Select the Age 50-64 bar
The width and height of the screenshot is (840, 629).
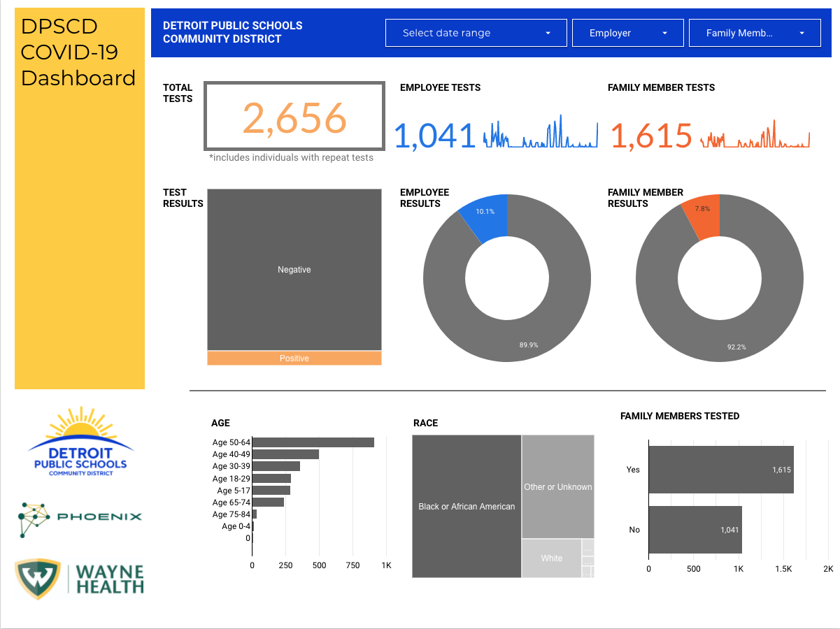(x=313, y=442)
